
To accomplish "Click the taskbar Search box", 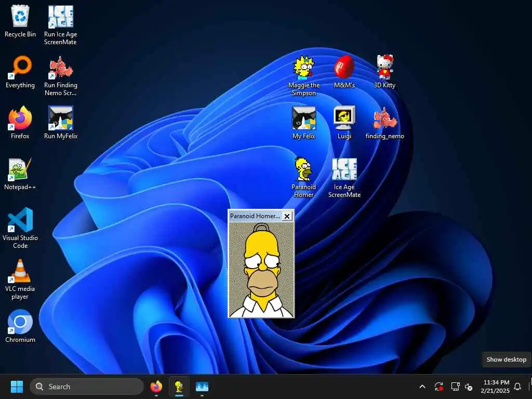I will click(x=87, y=387).
